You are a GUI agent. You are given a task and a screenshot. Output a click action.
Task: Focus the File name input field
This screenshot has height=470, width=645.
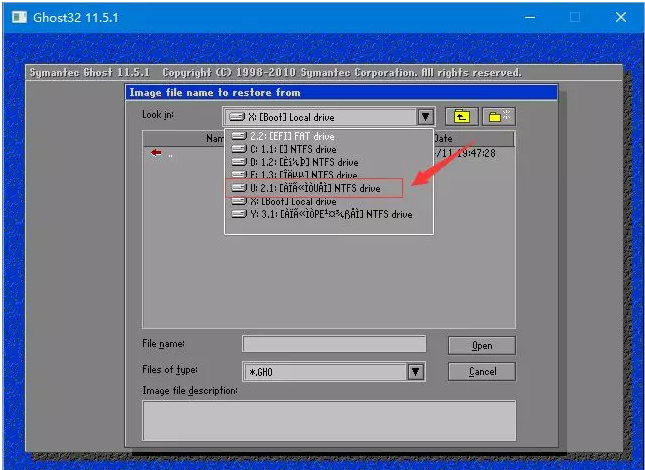(x=334, y=344)
